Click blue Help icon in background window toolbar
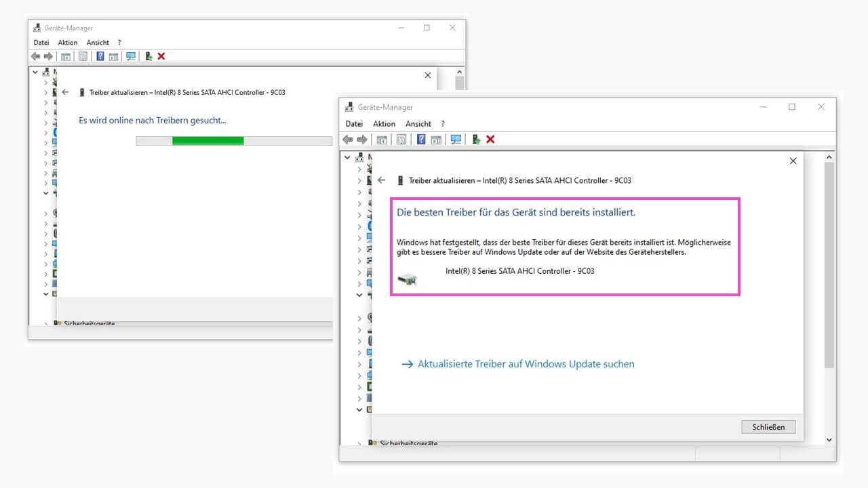Image resolution: width=868 pixels, height=488 pixels. coord(100,56)
